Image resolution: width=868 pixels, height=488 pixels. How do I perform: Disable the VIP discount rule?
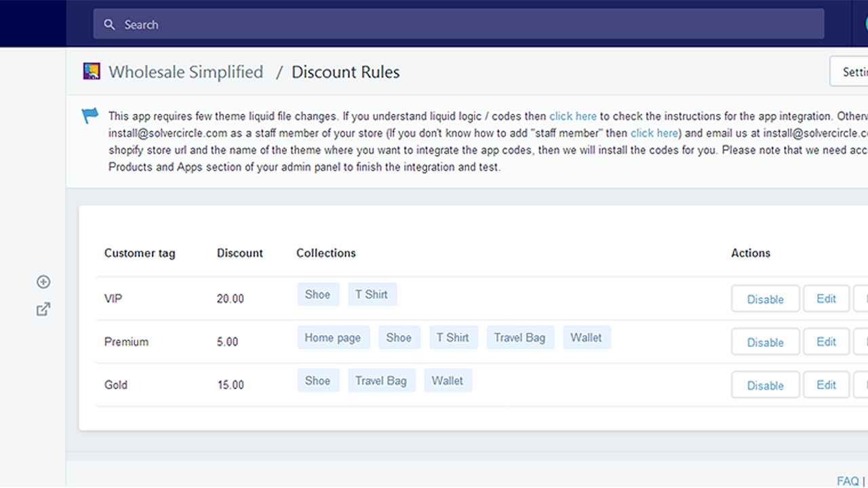click(765, 298)
